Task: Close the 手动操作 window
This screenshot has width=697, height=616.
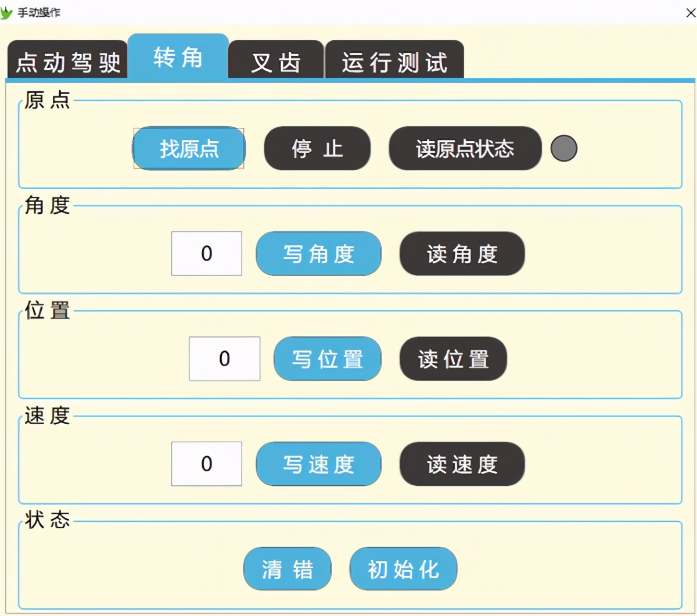Action: click(x=690, y=13)
